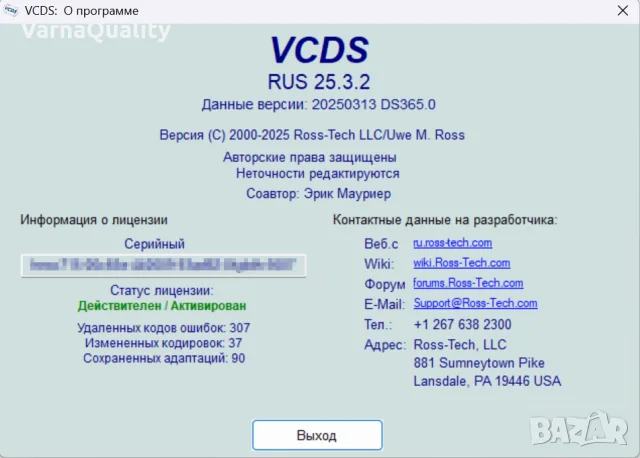Click the Support@Ross-Tech.com email link
Viewport: 640px width, 458px height.
(x=476, y=303)
